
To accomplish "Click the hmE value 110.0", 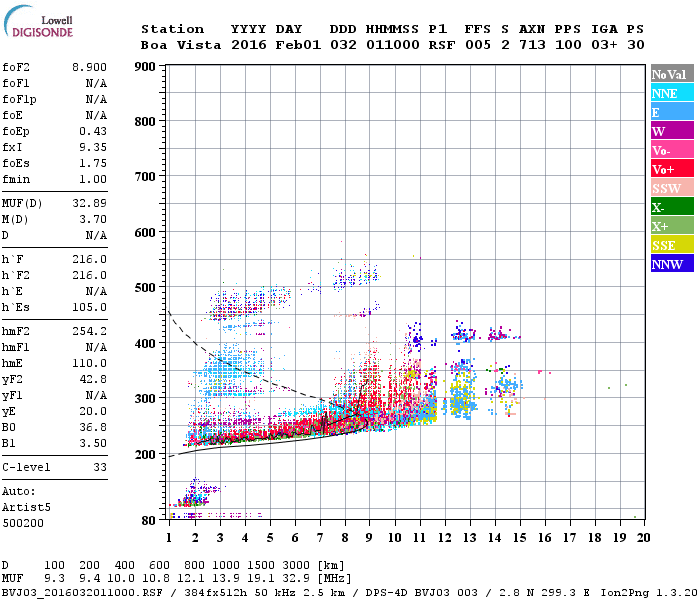I will (x=89, y=363).
